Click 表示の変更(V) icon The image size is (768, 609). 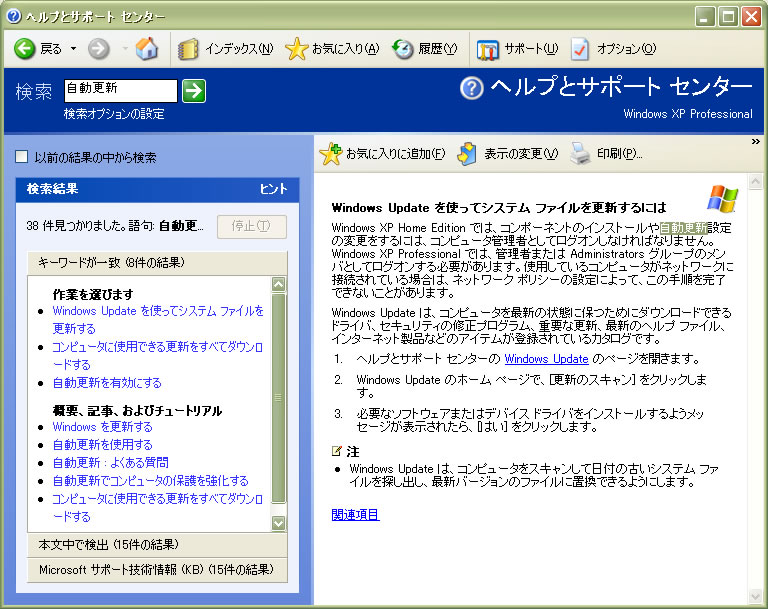(467, 154)
